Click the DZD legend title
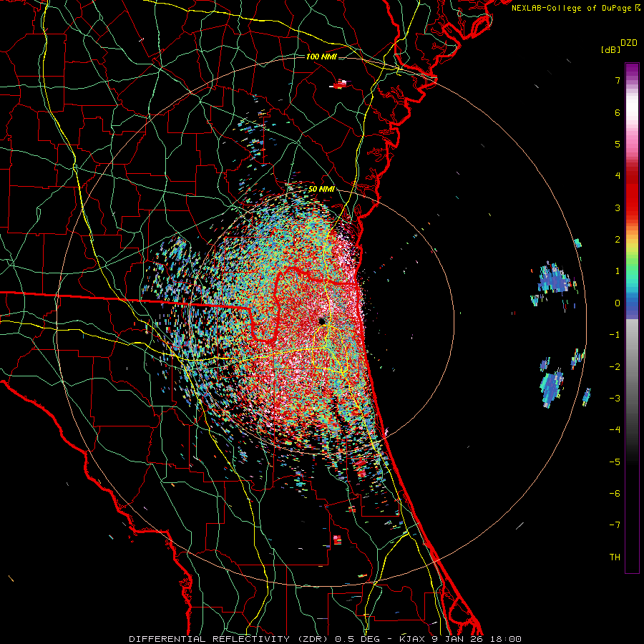Viewport: 644px width, 644px height. click(629, 43)
